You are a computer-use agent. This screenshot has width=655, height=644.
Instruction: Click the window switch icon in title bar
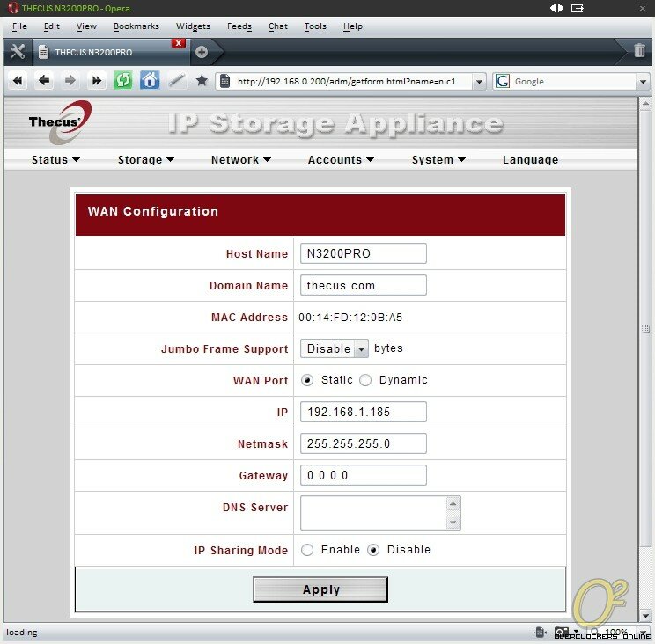click(578, 8)
